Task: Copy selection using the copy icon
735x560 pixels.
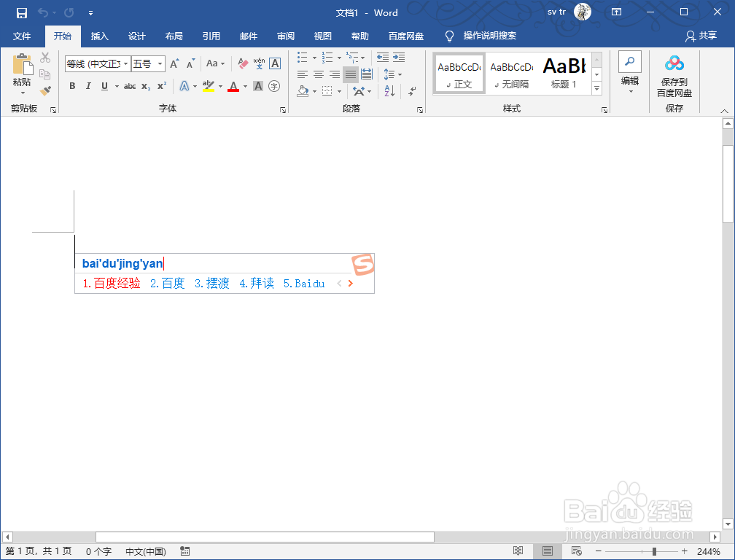Action: (45, 74)
